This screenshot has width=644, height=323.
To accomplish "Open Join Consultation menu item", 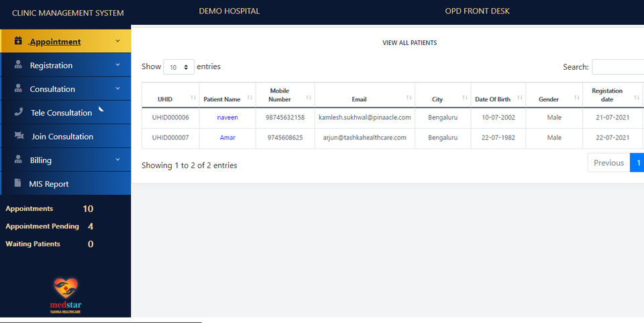I will [66, 136].
